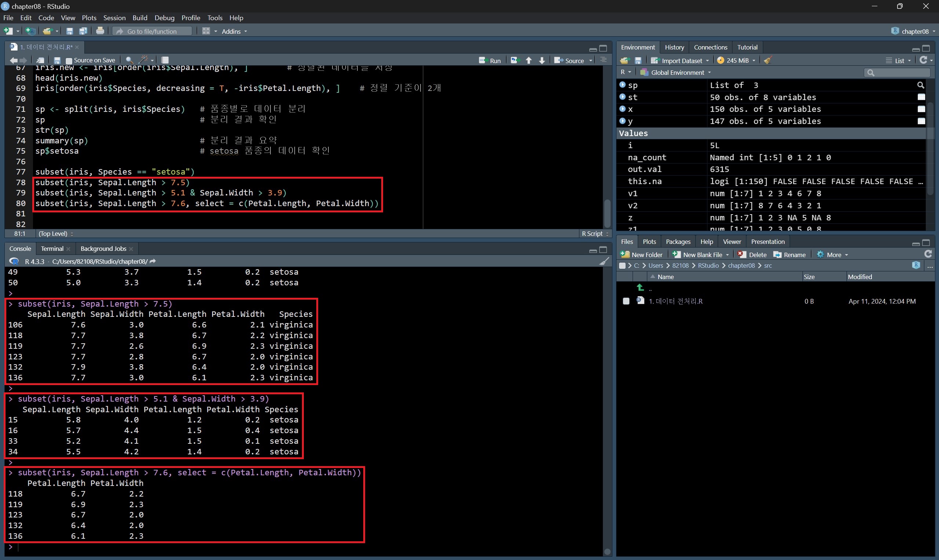939x560 pixels.
Task: Click the find/replace magnifier icon in editor
Action: pos(129,60)
